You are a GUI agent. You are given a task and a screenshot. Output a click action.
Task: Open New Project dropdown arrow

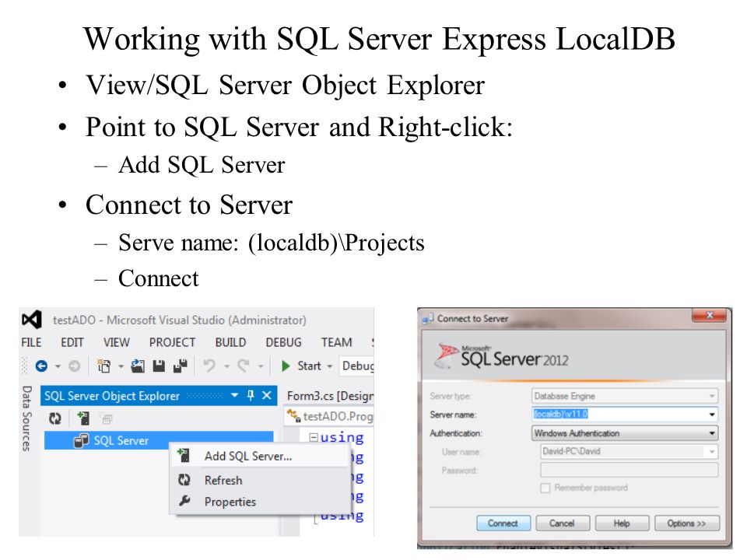[x=121, y=366]
